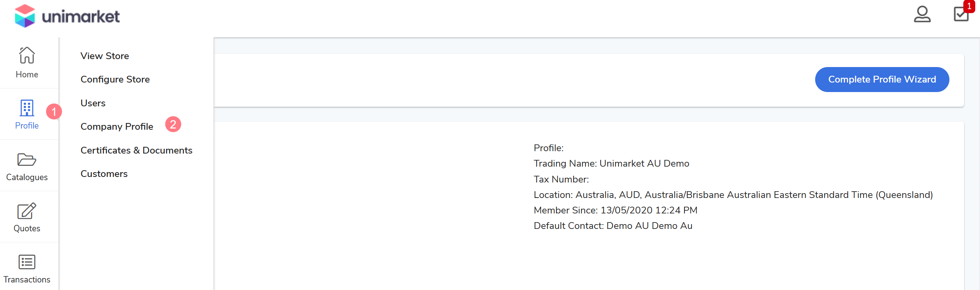This screenshot has width=980, height=290.
Task: Open the Transactions list icon
Action: 27,262
